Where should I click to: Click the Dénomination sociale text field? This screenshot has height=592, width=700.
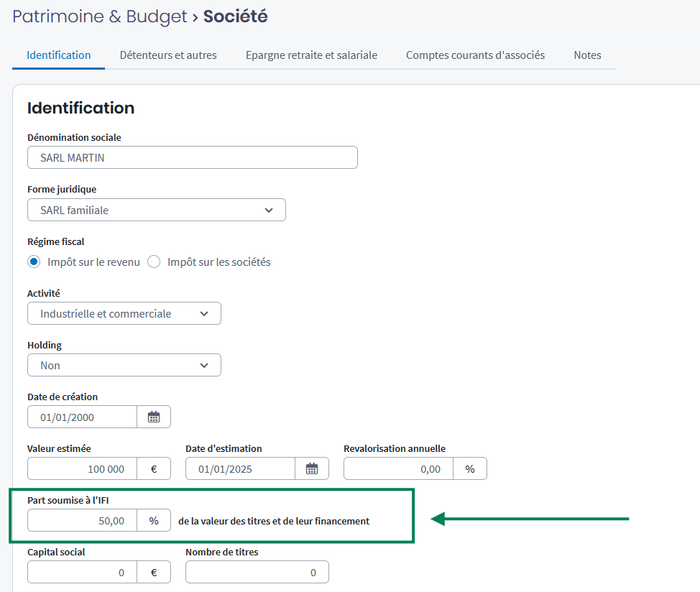coord(193,157)
